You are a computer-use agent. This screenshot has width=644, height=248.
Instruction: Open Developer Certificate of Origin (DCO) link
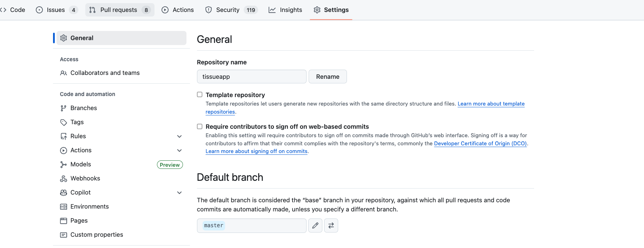tap(480, 144)
